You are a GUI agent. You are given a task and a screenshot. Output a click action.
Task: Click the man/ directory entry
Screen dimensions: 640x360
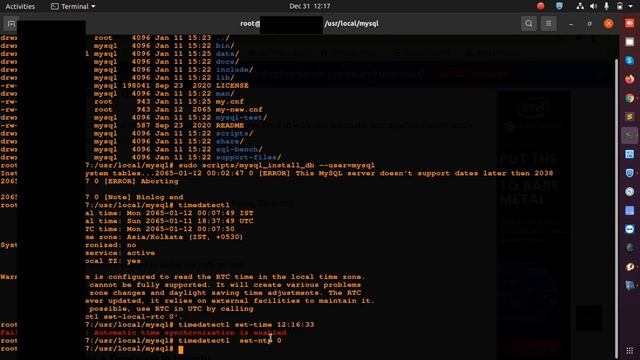[x=225, y=93]
